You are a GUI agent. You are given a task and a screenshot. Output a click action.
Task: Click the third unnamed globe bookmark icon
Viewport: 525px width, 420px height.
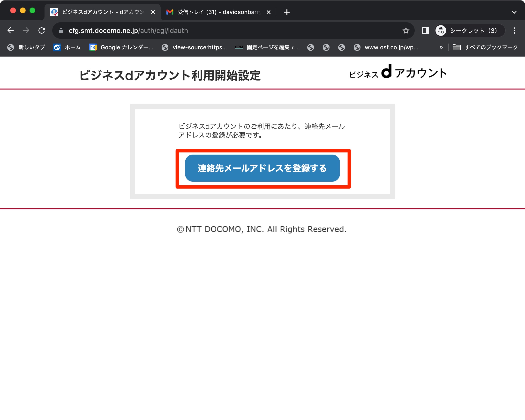click(x=342, y=47)
